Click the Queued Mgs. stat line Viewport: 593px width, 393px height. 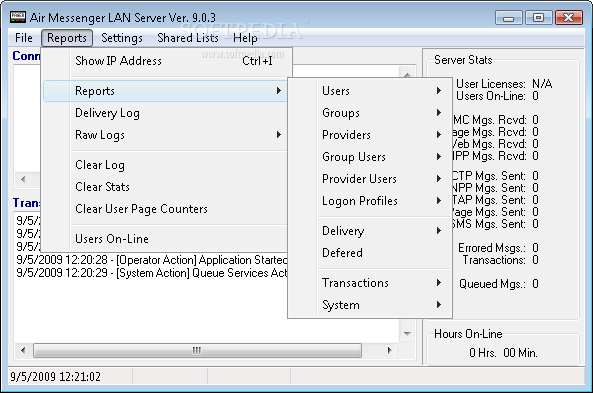point(499,284)
